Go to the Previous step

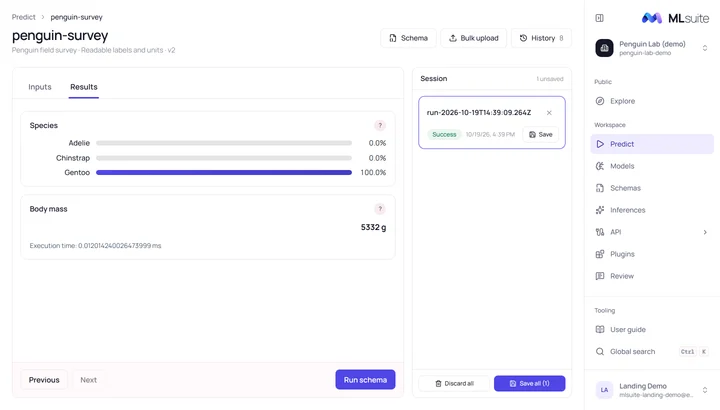(x=44, y=380)
